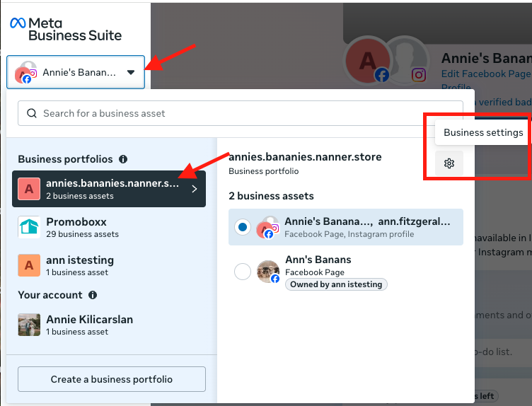Click the 29 business assets text
This screenshot has height=406, width=532.
(x=83, y=234)
